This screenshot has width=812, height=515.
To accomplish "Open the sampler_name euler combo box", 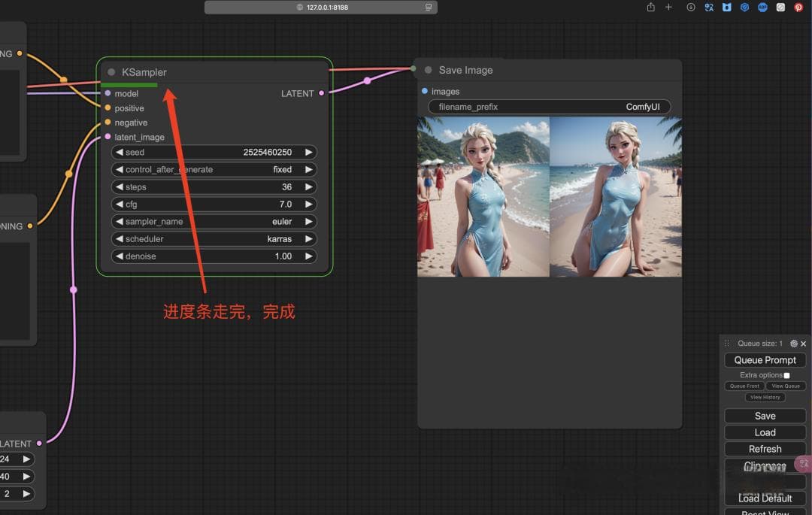I will [x=214, y=222].
